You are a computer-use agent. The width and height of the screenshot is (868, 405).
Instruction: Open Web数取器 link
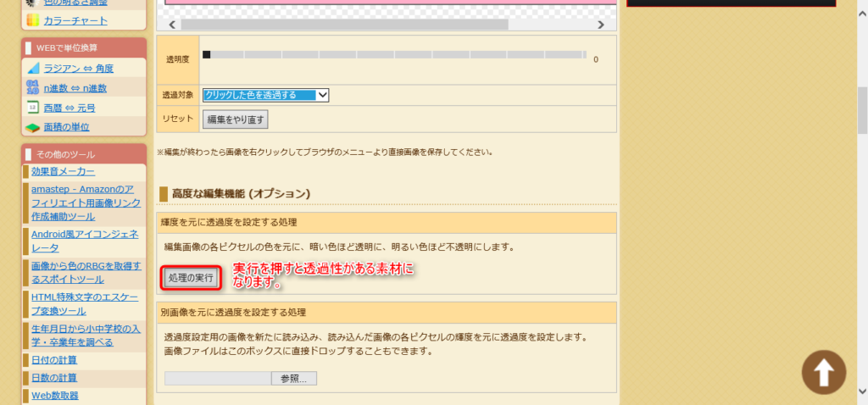click(x=55, y=396)
